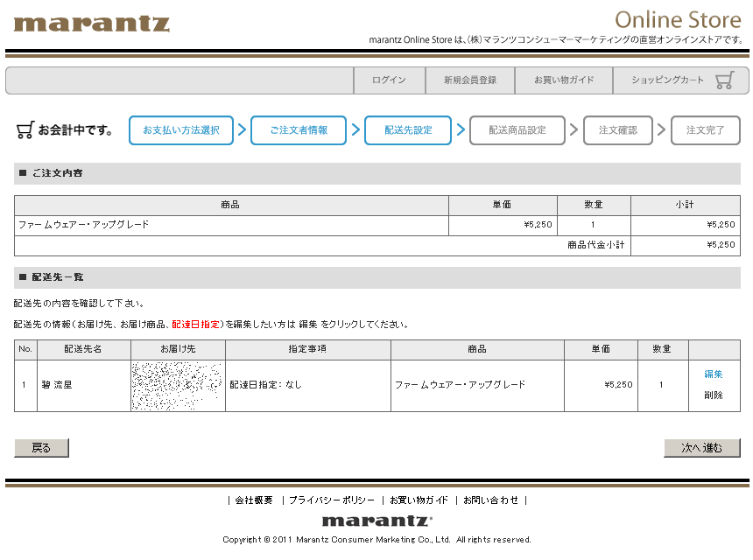
Task: Click the shopping cart icon in the navigation bar
Action: 724,80
